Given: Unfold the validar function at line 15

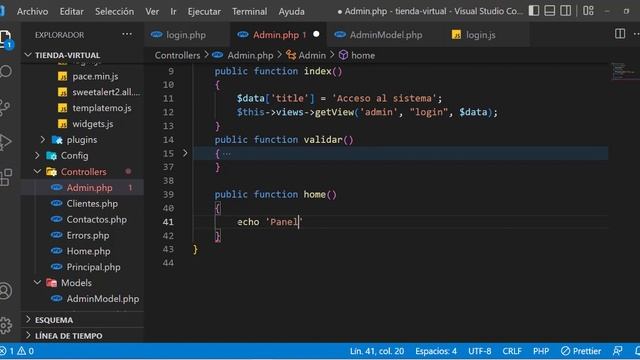Looking at the screenshot, I should 185,153.
